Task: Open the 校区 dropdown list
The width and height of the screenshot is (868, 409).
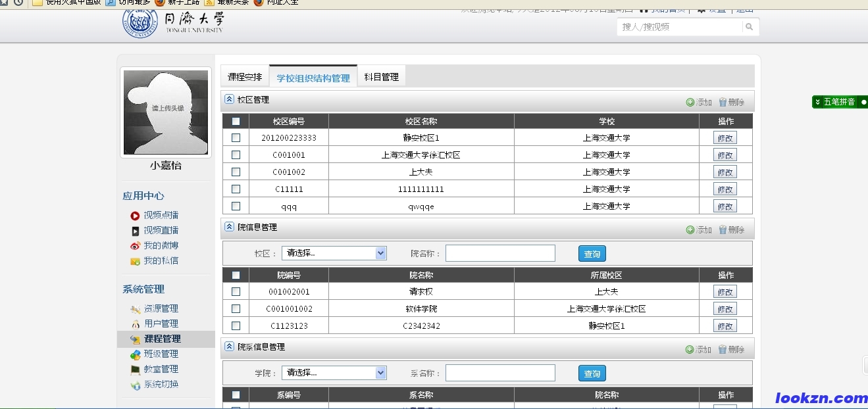Action: click(380, 253)
